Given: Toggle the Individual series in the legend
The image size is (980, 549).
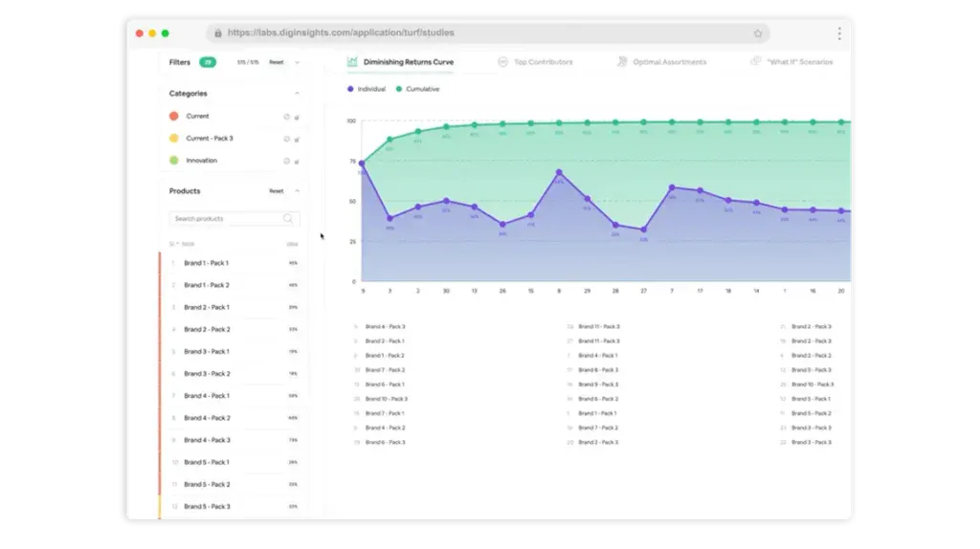Looking at the screenshot, I should pos(367,89).
